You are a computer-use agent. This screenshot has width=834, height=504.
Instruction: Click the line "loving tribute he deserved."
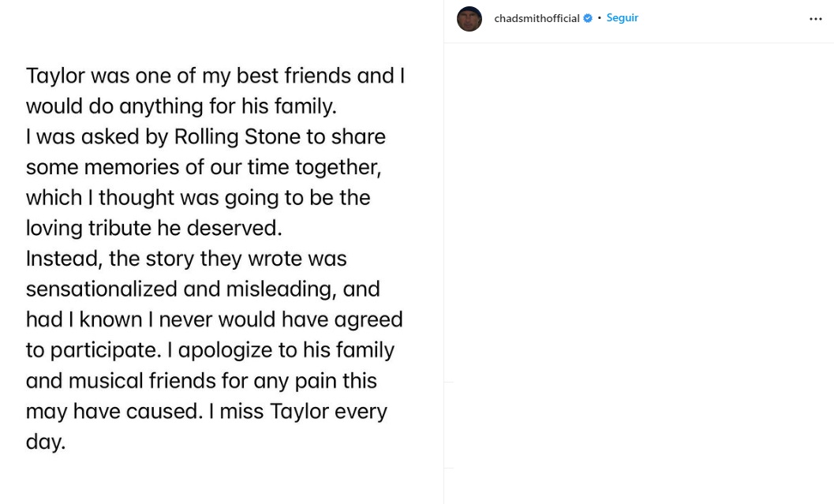[153, 228]
